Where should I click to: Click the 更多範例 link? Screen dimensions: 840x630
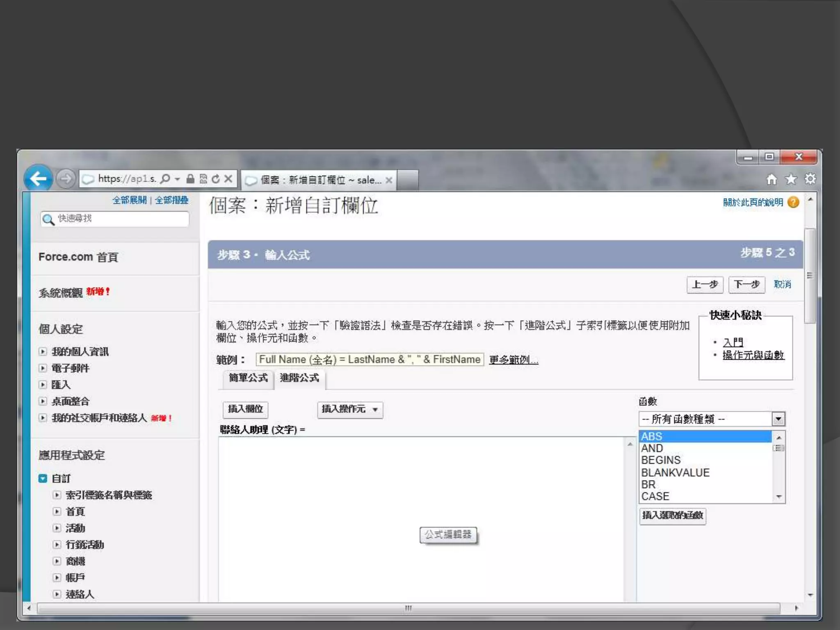coord(514,360)
